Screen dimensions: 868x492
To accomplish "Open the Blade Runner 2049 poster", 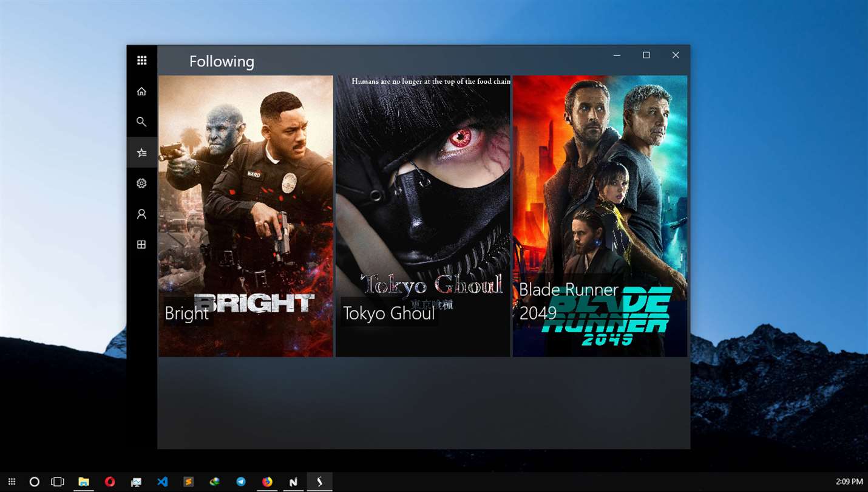I will pos(600,216).
